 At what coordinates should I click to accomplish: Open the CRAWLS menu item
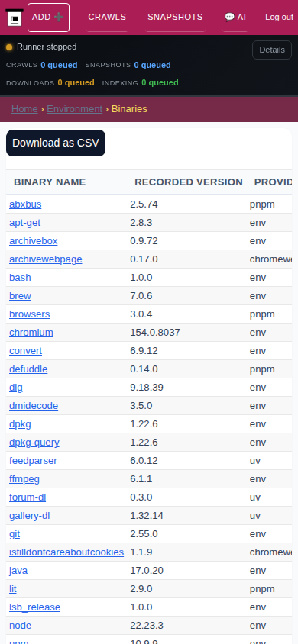pyautogui.click(x=107, y=18)
